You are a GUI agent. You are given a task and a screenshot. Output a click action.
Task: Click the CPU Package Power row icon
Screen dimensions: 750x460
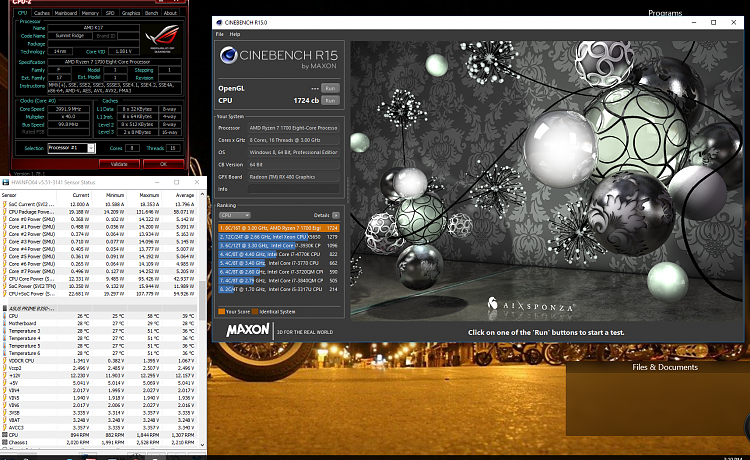pos(5,212)
